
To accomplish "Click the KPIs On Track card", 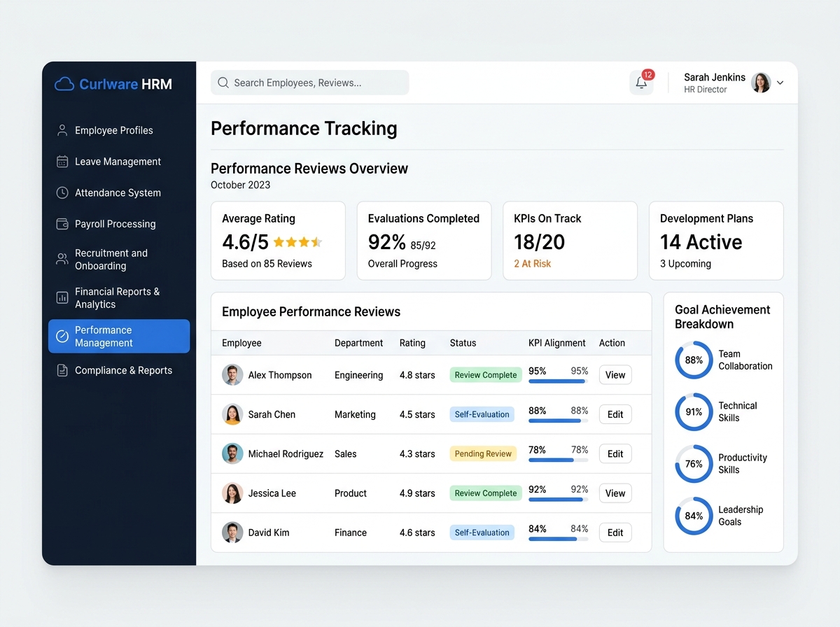I will [570, 241].
